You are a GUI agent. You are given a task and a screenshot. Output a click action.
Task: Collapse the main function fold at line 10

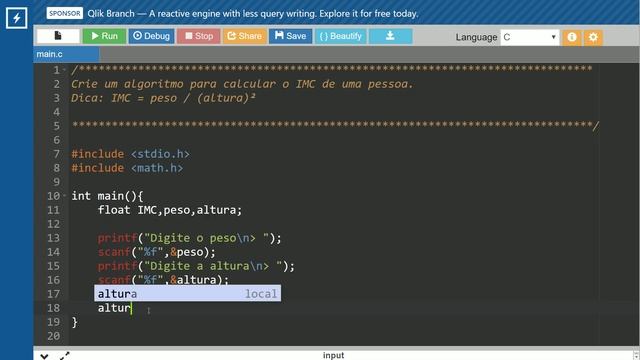tap(64, 196)
